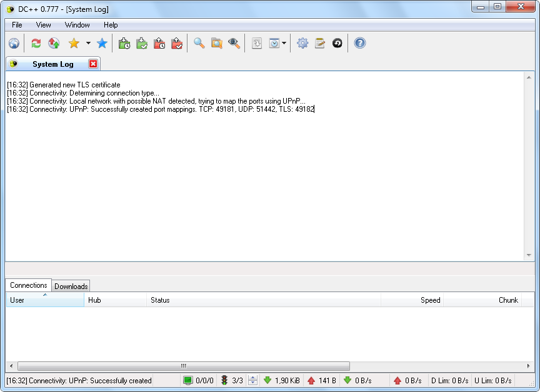Click the green monitor hubs icon in status bar
540x392 pixels.
point(187,380)
